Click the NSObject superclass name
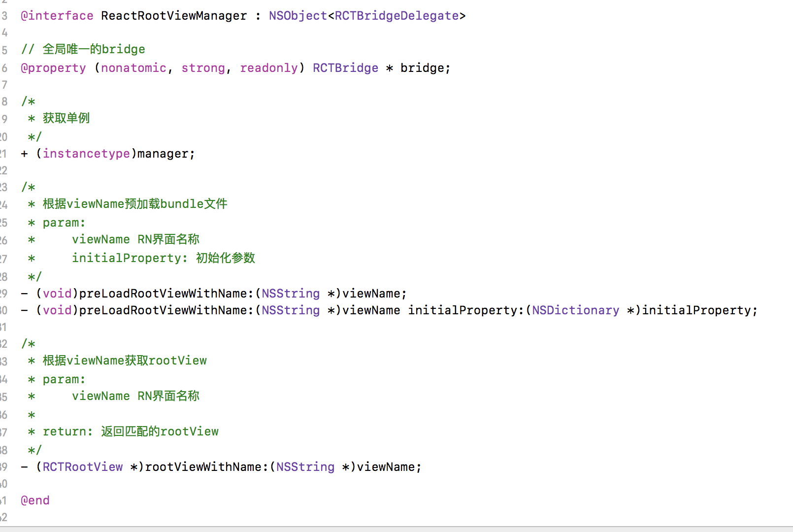The image size is (793, 532). [x=298, y=16]
